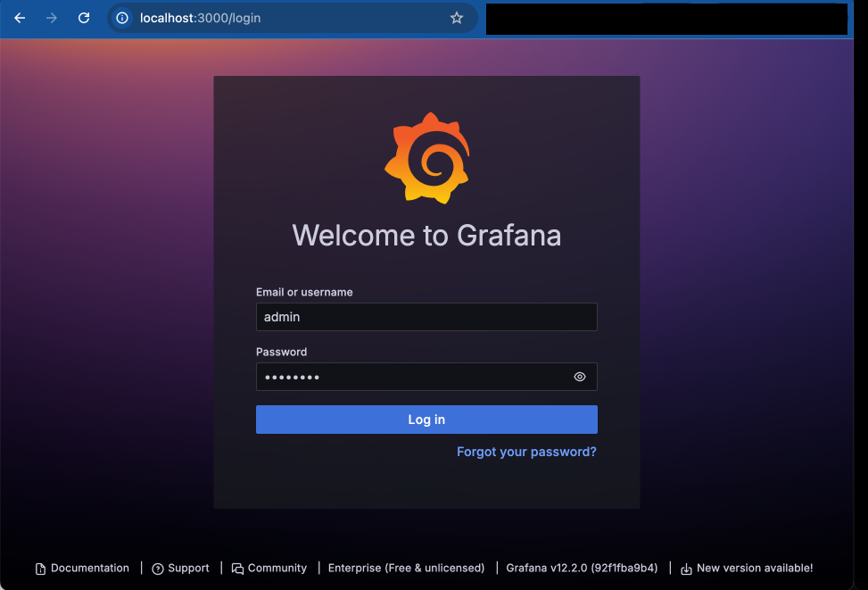Click the browser reload icon

click(83, 17)
